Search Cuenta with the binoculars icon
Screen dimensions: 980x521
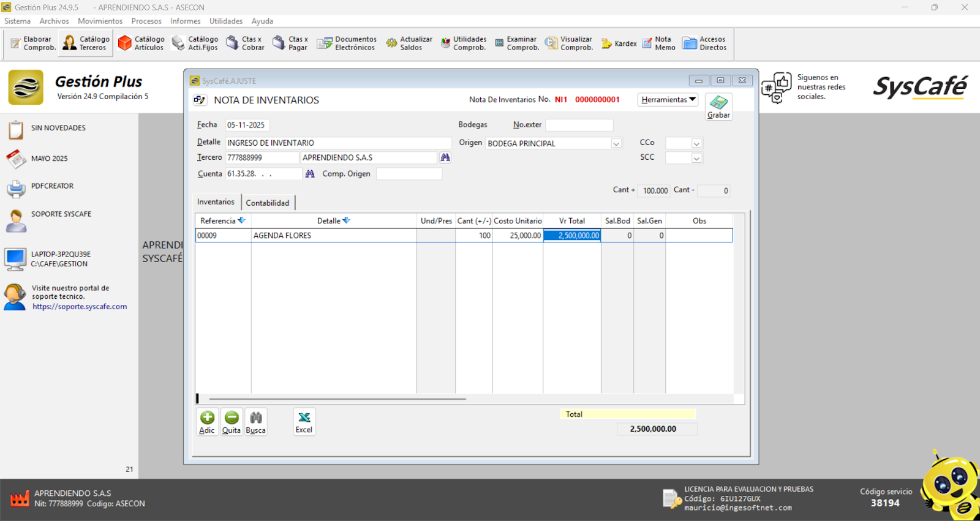click(x=310, y=174)
